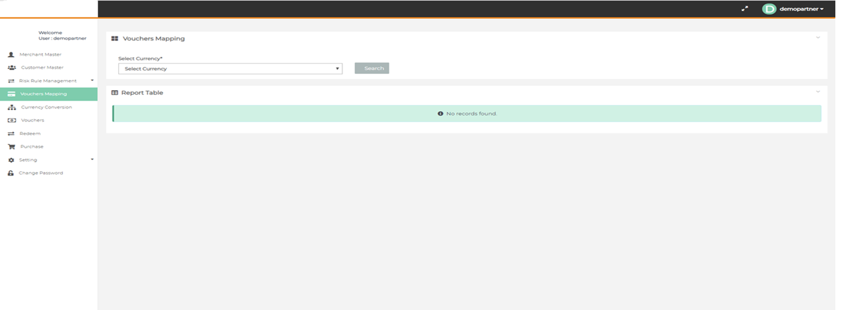The image size is (868, 310).
Task: Click the Vouchers money icon in sidebar
Action: pyautogui.click(x=12, y=120)
